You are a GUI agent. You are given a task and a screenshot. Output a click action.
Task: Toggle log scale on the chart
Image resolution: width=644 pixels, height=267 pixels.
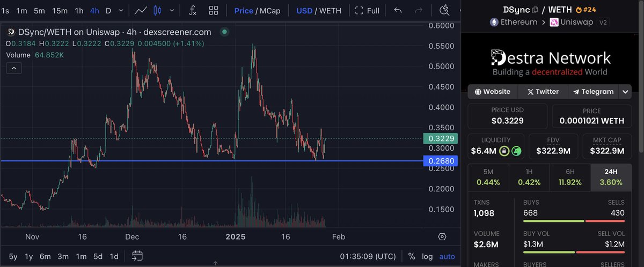427,256
